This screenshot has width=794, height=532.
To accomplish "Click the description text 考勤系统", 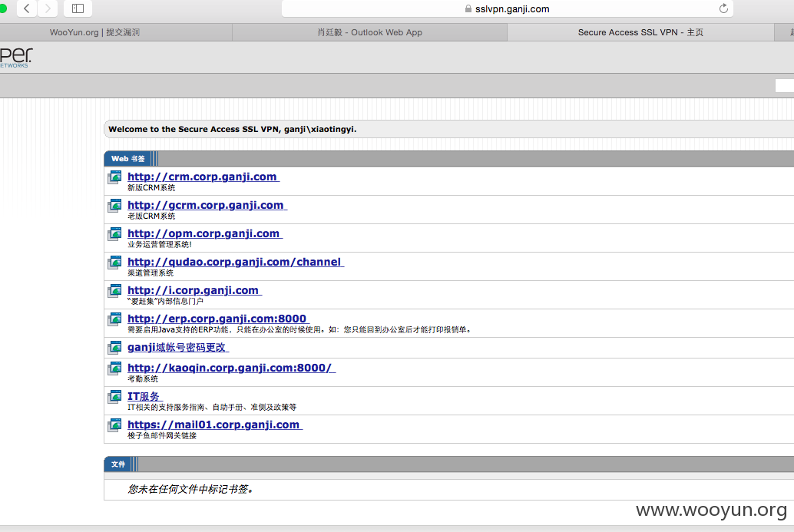I will [x=143, y=378].
